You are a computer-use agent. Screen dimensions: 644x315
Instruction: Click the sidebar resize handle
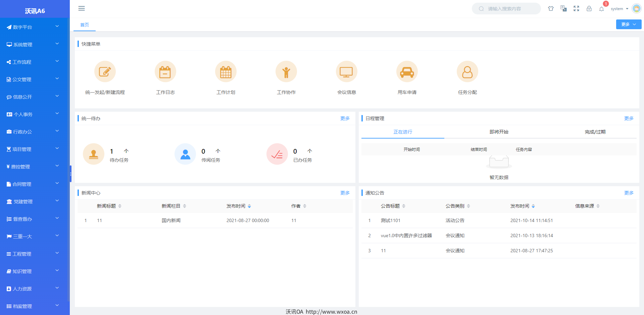70,174
